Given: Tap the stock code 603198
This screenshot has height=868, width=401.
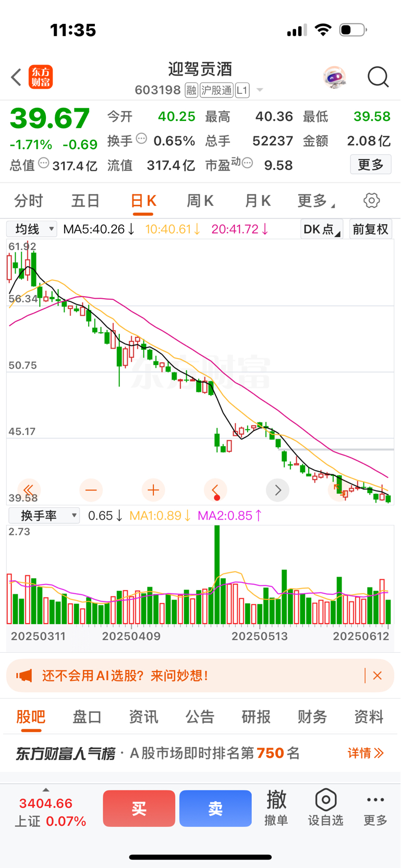Looking at the screenshot, I should point(157,91).
